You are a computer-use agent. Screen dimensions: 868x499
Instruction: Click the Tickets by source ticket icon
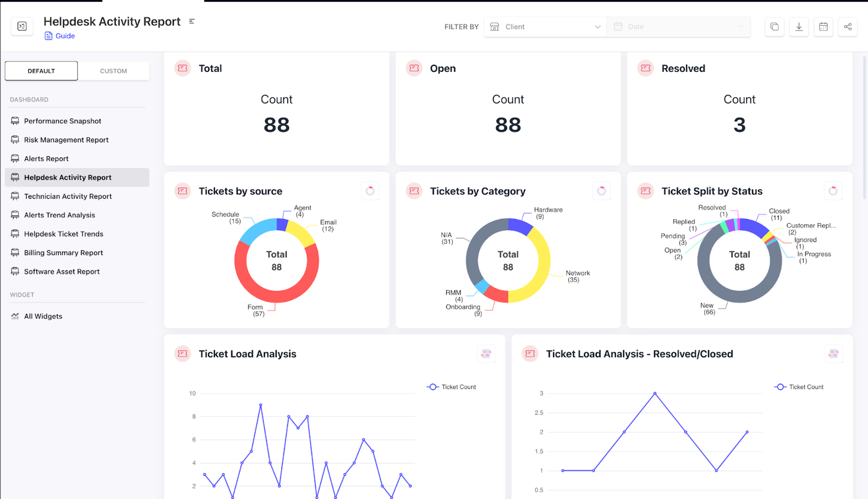183,191
